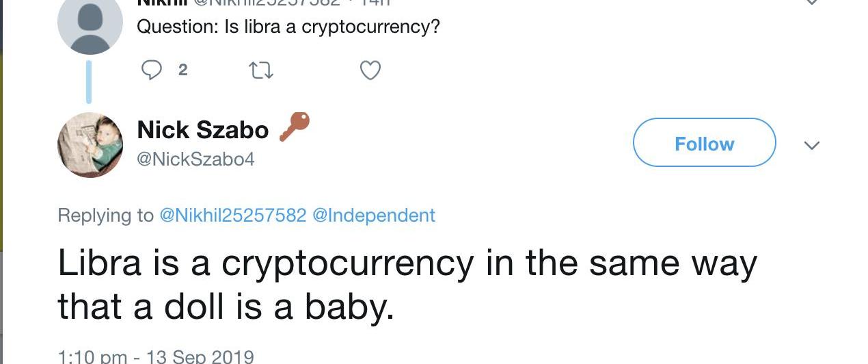Open the chevron menu on Nikhil's tweet
This screenshot has height=364, width=868.
(811, 3)
